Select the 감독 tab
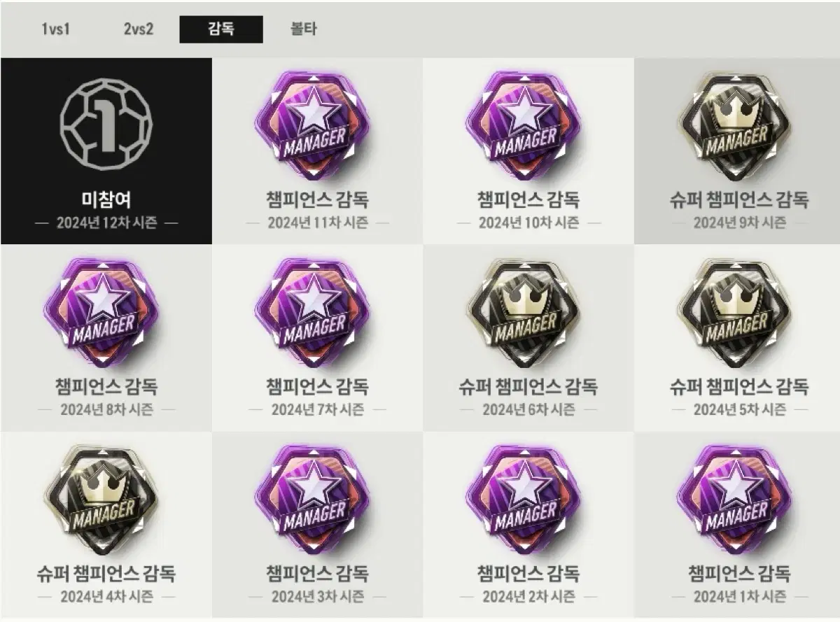Viewport: 840px width, 622px height. (x=221, y=29)
